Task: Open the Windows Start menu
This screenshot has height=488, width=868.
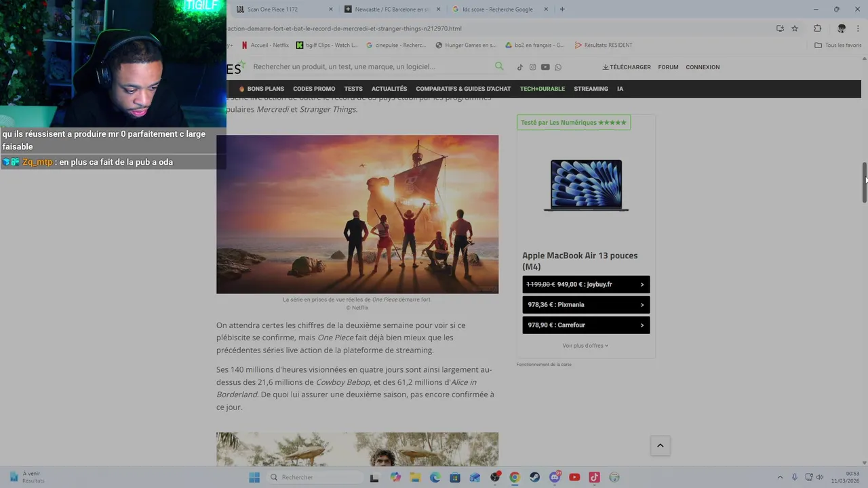Action: pos(254,477)
